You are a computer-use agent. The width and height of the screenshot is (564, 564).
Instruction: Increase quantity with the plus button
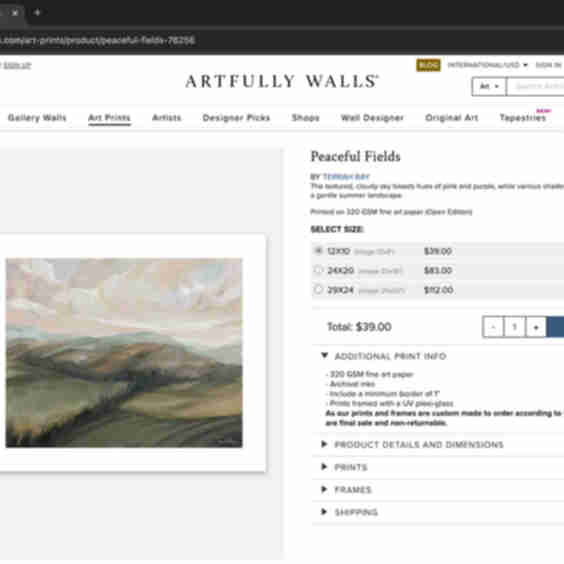point(536,327)
